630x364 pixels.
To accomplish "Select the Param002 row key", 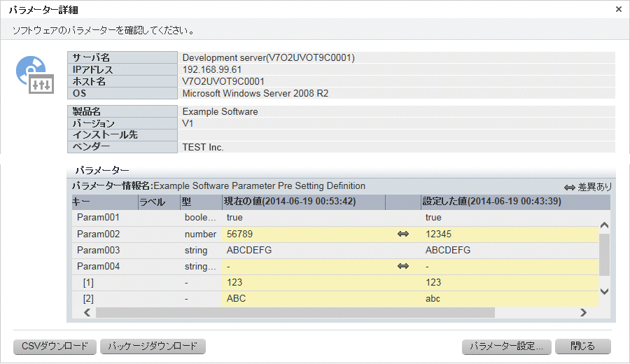I will point(99,234).
